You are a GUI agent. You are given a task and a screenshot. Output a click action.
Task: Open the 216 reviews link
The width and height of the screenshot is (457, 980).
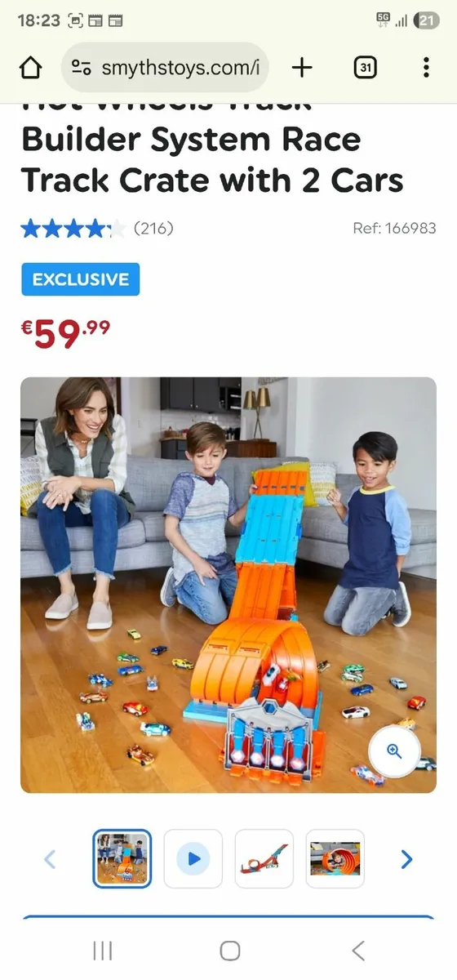153,229
